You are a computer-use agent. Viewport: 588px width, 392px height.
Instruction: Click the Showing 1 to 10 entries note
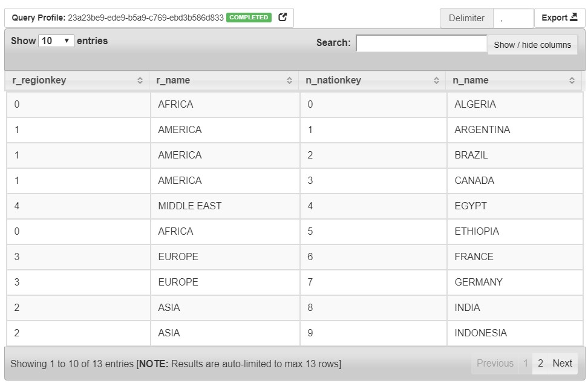tap(175, 364)
